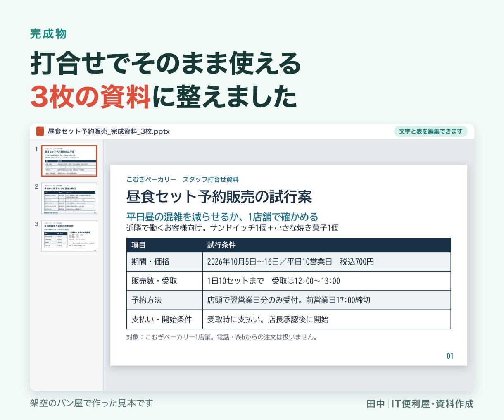The image size is (504, 420).
Task: Click the headline text に整えました
Action: [225, 97]
